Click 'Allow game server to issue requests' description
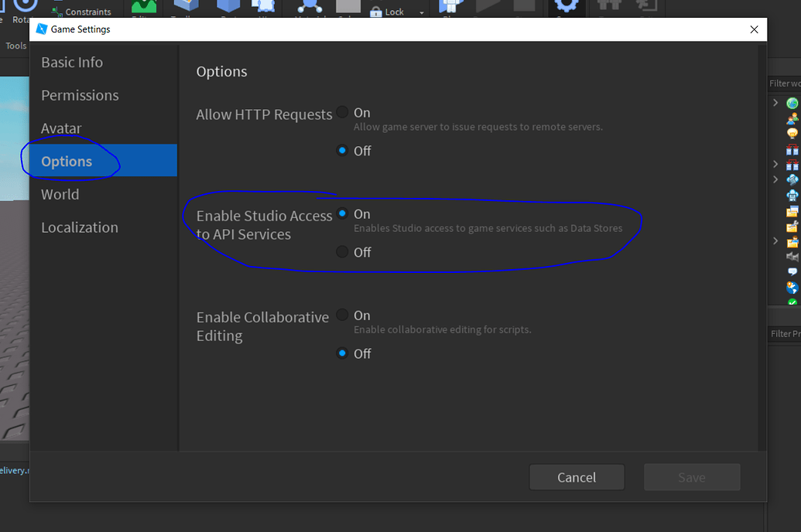The image size is (801, 532). click(478, 127)
